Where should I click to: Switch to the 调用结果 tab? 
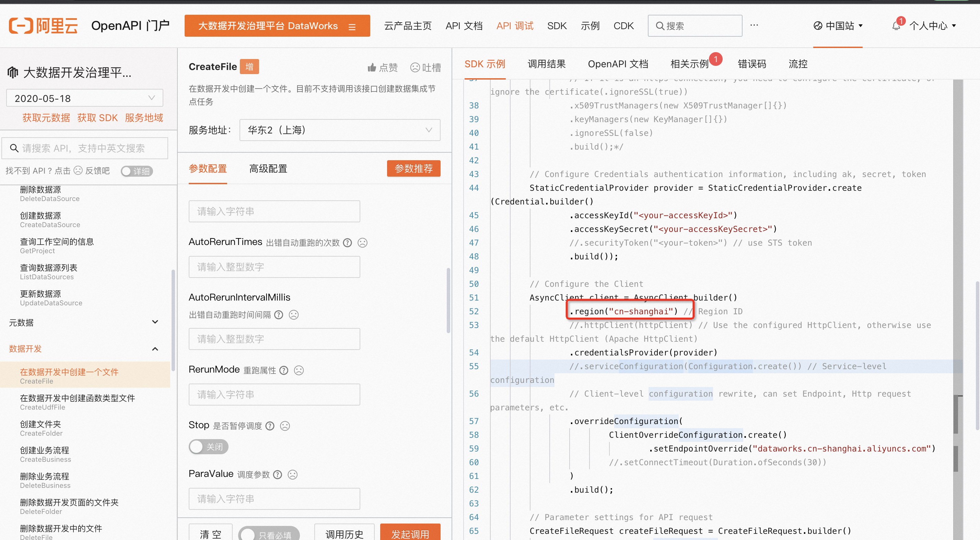546,64
